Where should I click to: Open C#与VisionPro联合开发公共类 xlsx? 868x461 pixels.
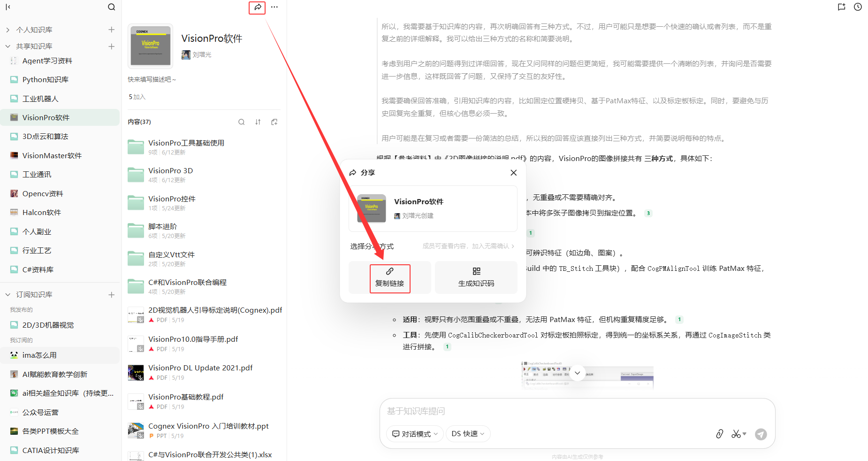coord(205,455)
